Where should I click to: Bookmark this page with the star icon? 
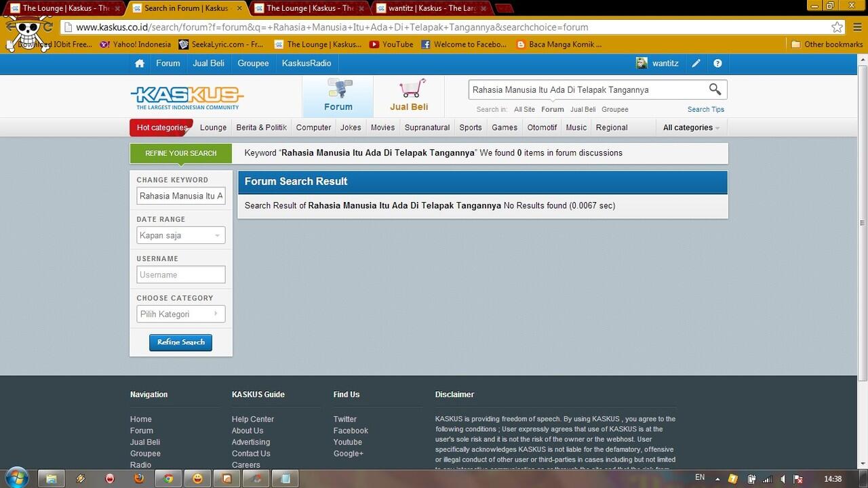tap(837, 27)
